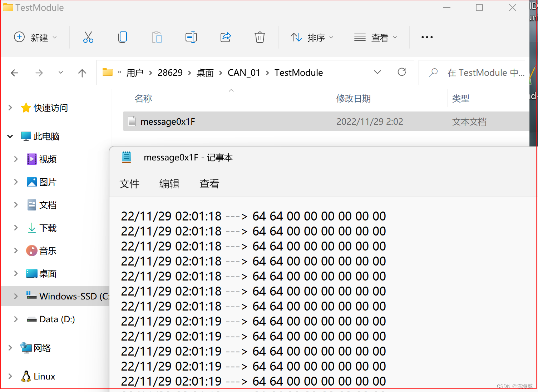Screen dimensions: 538x392
Task: Open the 新建 dropdown
Action: 36,37
